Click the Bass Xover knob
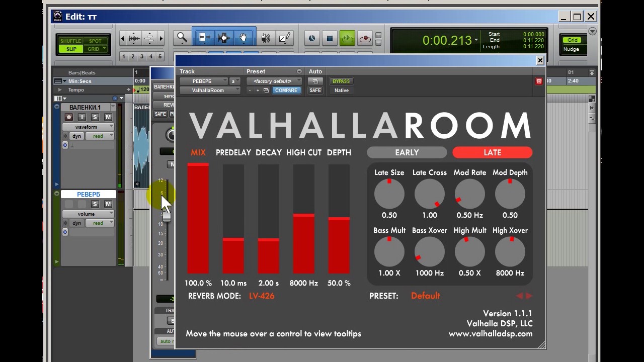The image size is (644, 362). [x=429, y=251]
